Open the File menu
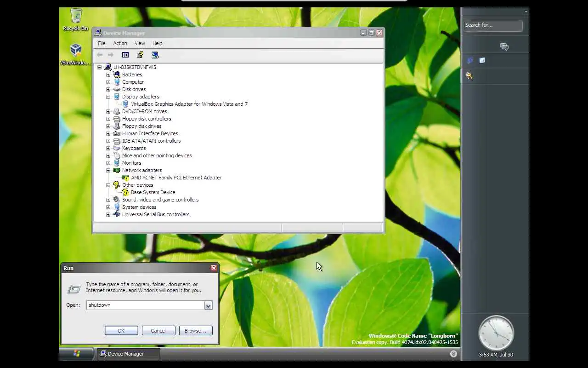Viewport: 588px width, 368px height. click(102, 43)
